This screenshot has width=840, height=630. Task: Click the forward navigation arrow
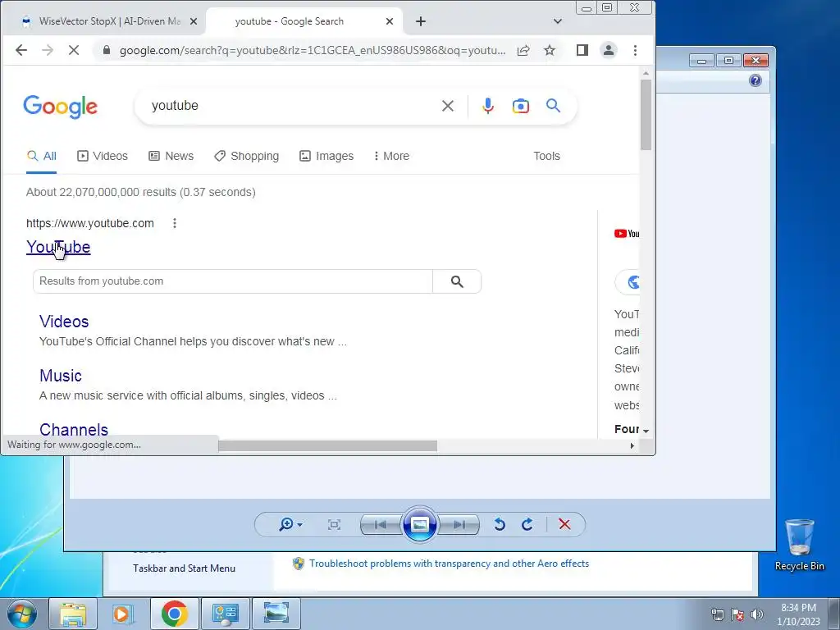[47, 50]
